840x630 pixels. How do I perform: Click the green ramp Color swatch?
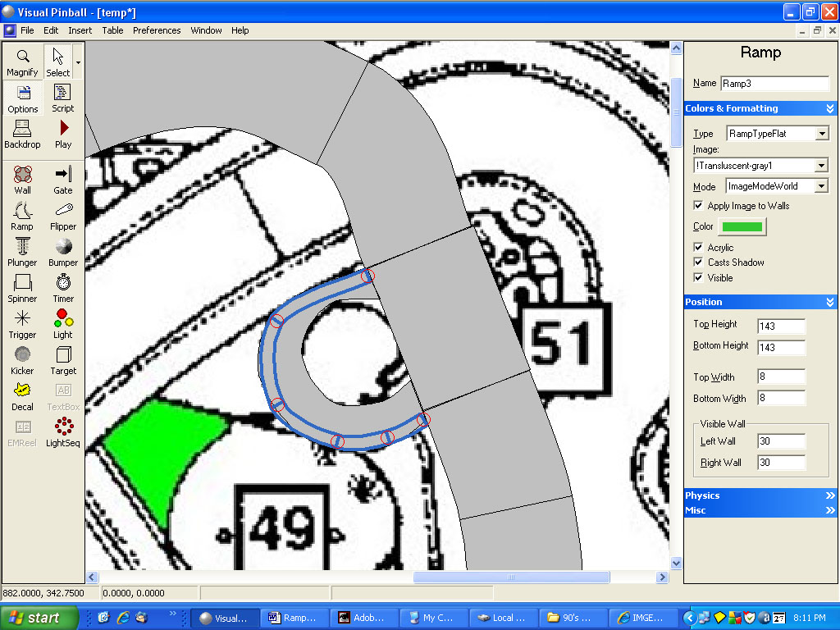pyautogui.click(x=742, y=227)
